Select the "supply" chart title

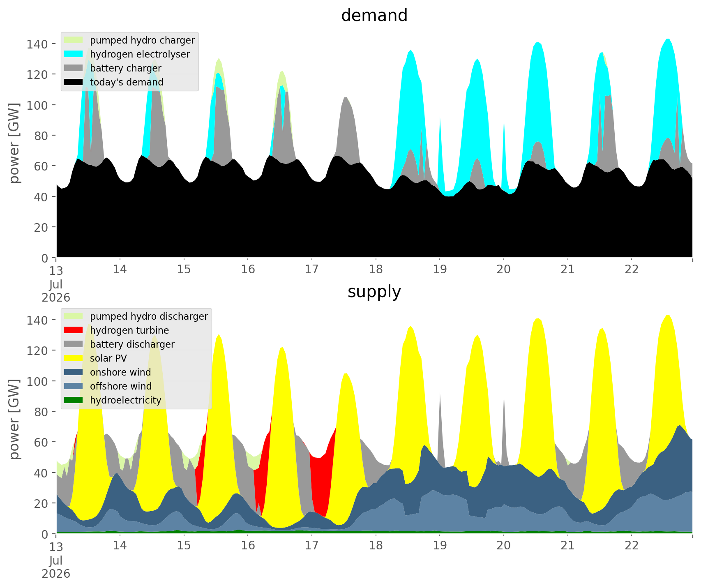click(374, 292)
